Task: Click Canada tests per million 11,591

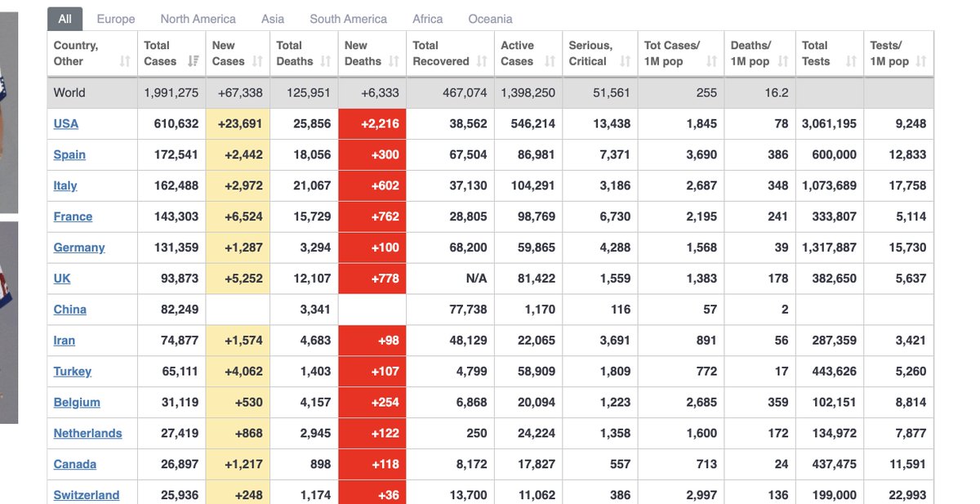Action: coord(908,465)
